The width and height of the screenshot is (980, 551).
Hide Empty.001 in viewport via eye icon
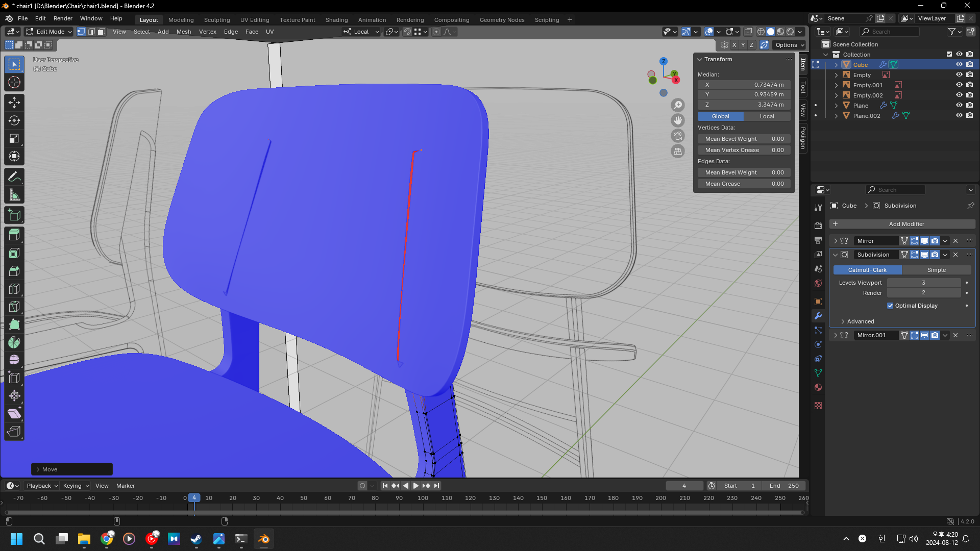959,85
